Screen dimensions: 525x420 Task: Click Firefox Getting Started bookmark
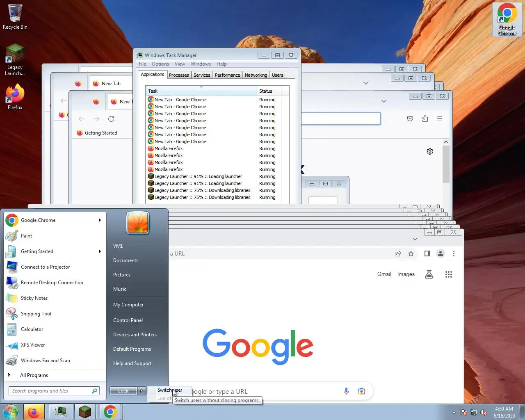(x=97, y=133)
